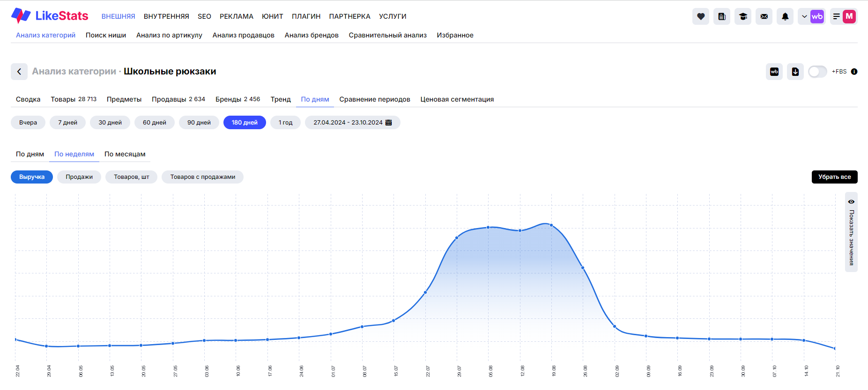Select the 30 дней period
This screenshot has height=390, width=868.
pyautogui.click(x=110, y=123)
